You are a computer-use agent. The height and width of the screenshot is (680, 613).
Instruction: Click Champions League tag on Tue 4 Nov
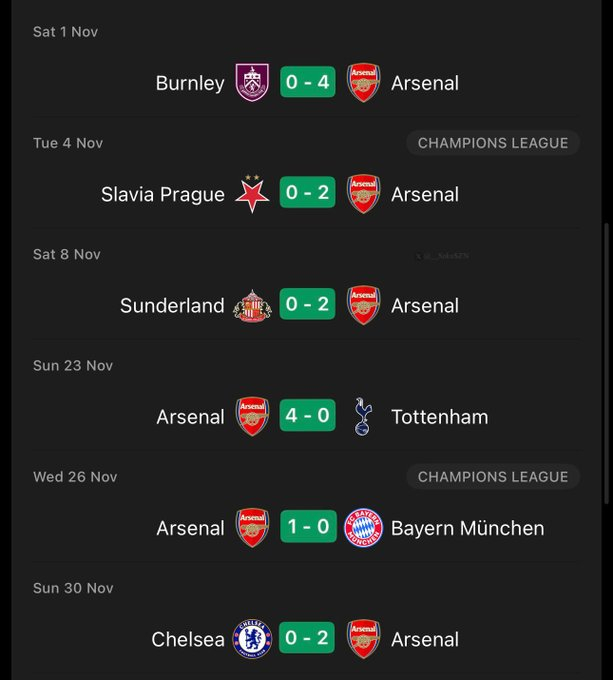492,143
